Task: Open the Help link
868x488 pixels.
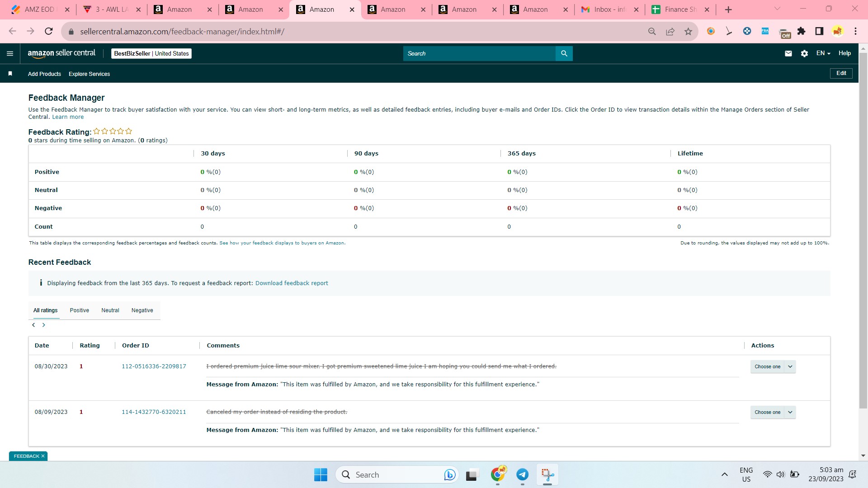Action: (x=844, y=53)
